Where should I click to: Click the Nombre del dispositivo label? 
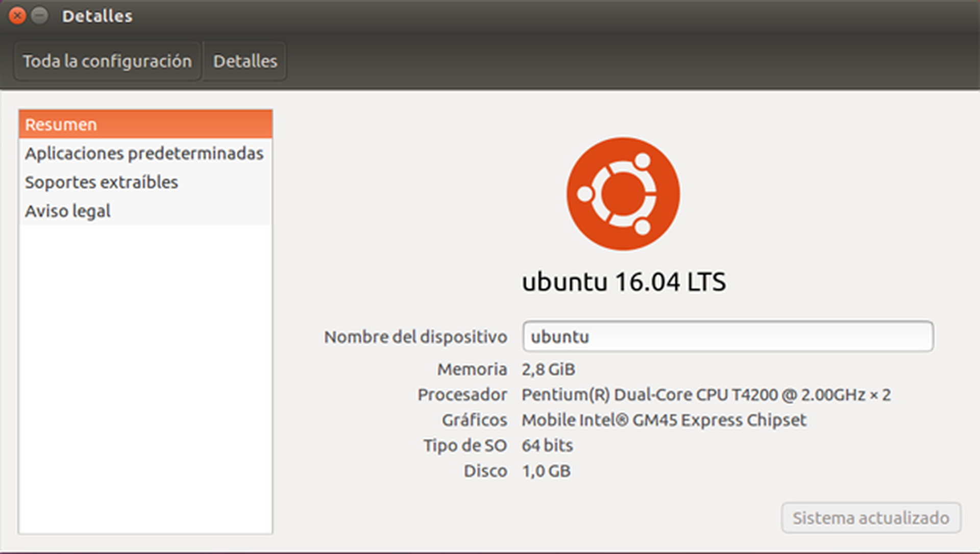point(416,337)
